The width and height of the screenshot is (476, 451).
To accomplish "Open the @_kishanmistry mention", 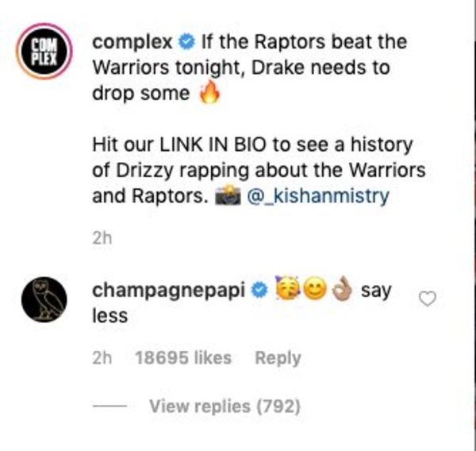I will pyautogui.click(x=318, y=196).
